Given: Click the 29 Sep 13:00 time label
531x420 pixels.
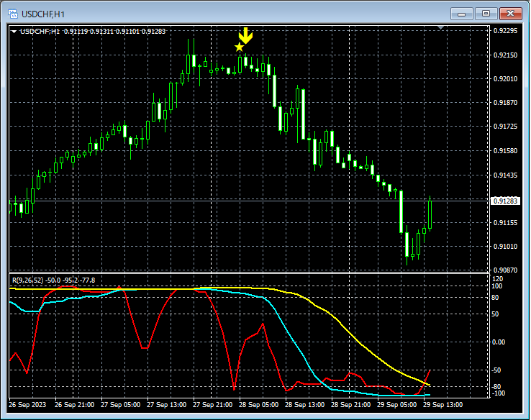Looking at the screenshot, I should point(443,405).
